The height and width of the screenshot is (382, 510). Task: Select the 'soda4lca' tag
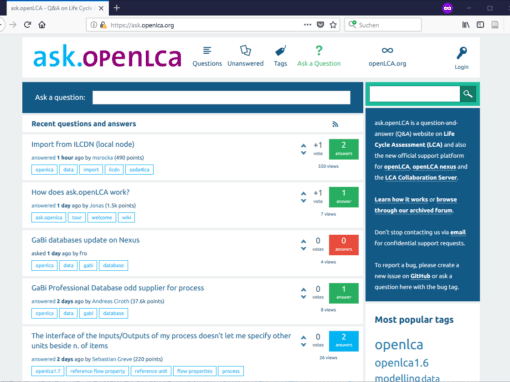coord(139,170)
